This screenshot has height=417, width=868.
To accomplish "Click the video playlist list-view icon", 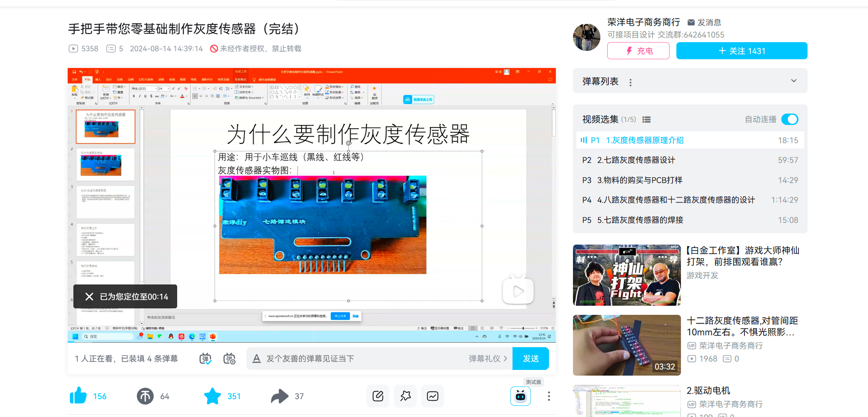I will [646, 120].
